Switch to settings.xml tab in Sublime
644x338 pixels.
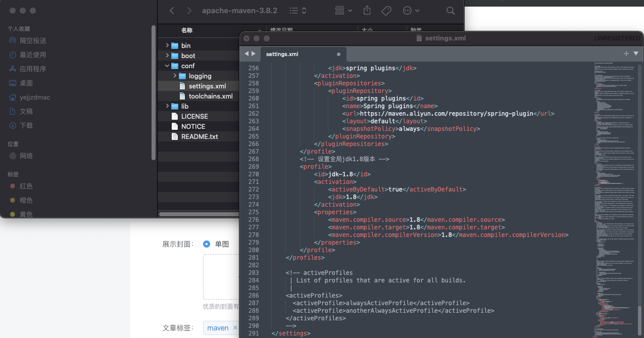[282, 54]
